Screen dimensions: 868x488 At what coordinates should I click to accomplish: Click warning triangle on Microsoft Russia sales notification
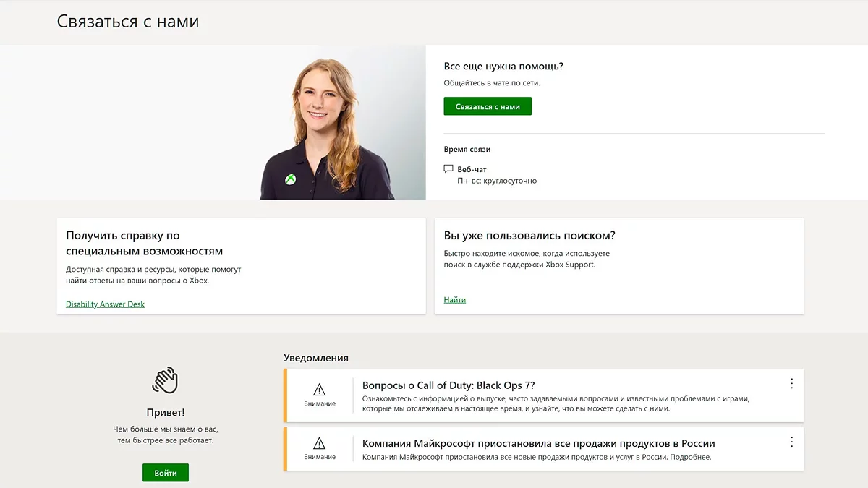tap(319, 443)
